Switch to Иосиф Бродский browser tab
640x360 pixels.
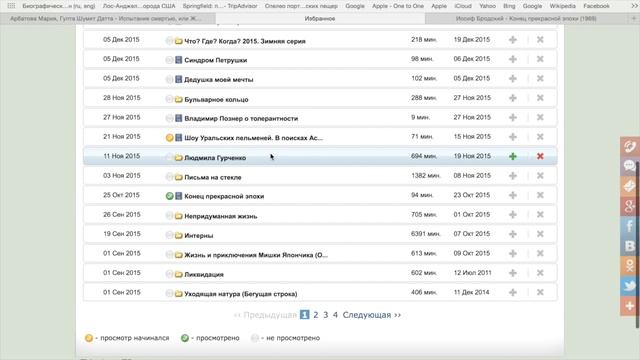[x=526, y=19]
